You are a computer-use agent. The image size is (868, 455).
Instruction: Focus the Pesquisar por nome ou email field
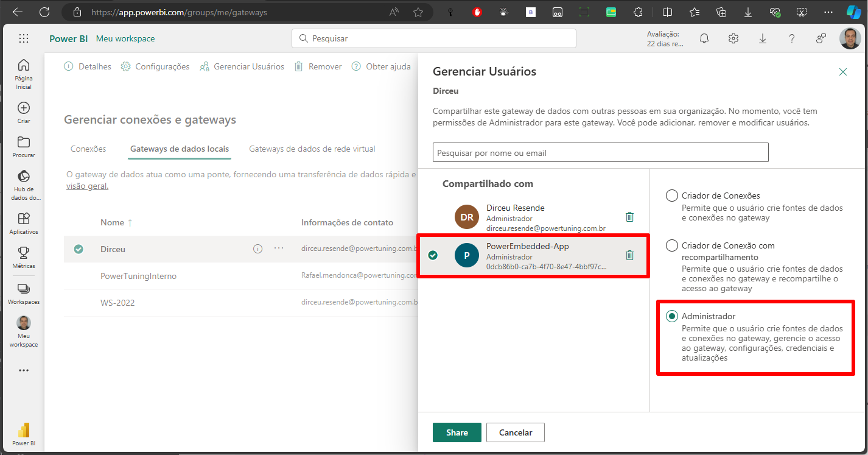tap(601, 152)
